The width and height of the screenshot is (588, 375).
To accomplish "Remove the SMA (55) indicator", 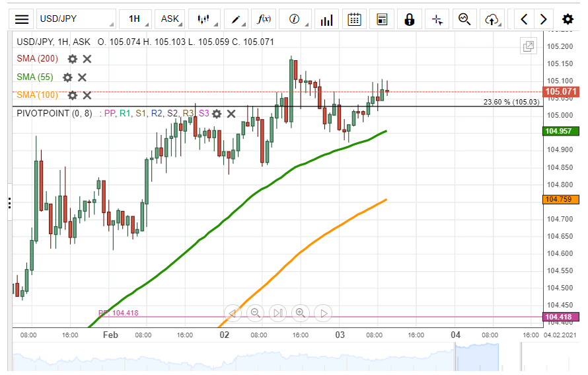I will (x=82, y=77).
